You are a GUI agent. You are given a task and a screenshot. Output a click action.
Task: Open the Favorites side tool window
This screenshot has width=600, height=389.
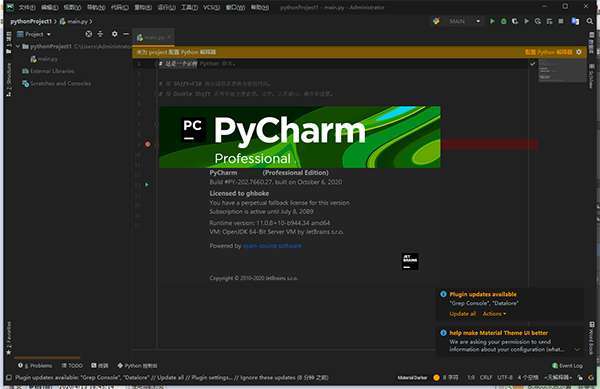tap(8, 338)
